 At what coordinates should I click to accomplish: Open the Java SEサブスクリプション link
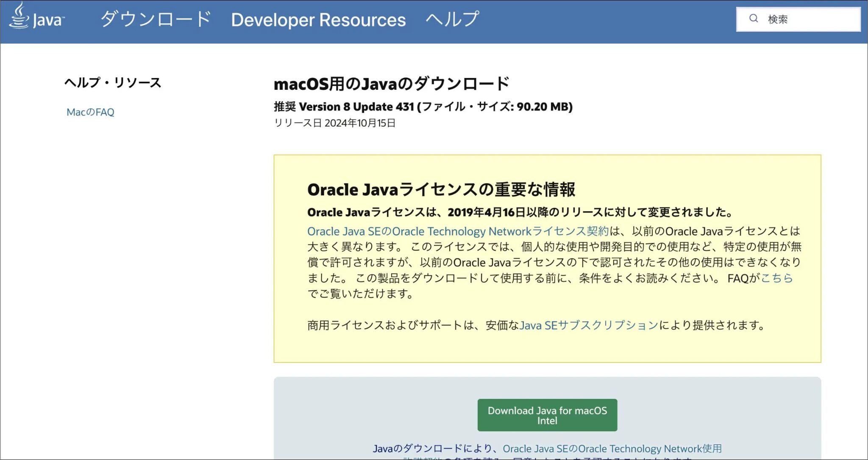click(x=589, y=325)
